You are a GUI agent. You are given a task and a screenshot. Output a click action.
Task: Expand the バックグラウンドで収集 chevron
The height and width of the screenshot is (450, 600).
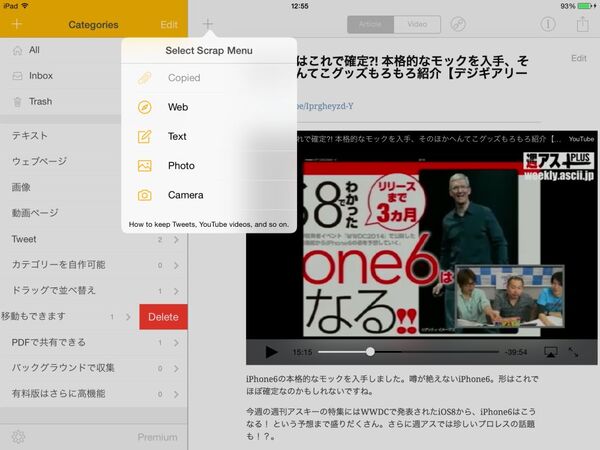click(x=176, y=368)
